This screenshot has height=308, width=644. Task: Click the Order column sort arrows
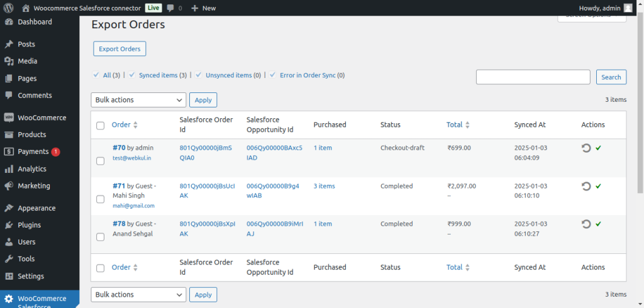pyautogui.click(x=135, y=125)
